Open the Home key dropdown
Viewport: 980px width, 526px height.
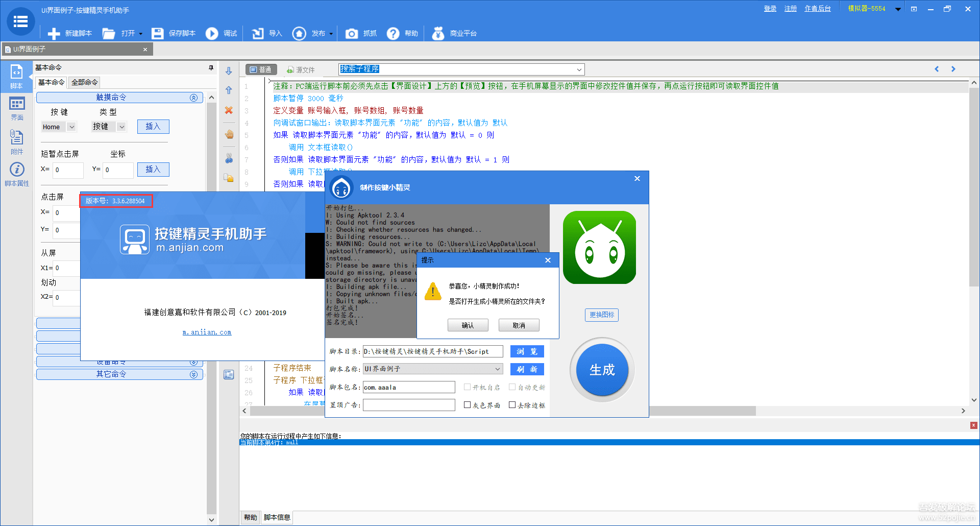coord(71,127)
